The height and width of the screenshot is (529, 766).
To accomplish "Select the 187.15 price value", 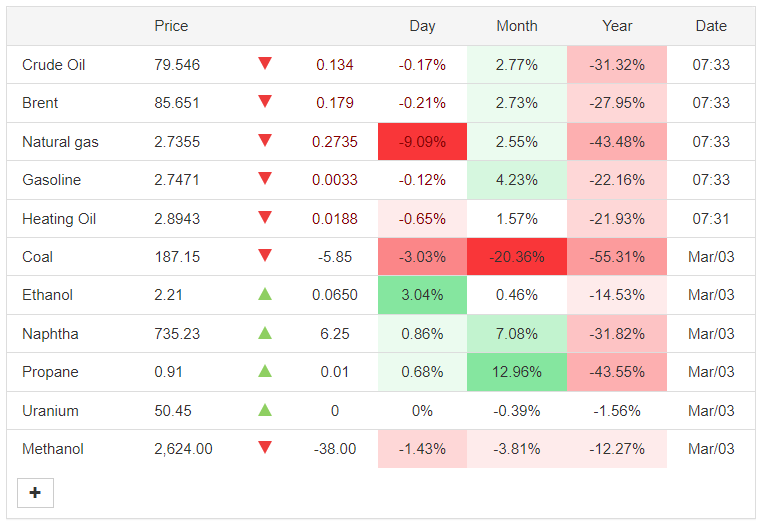I will pos(177,256).
